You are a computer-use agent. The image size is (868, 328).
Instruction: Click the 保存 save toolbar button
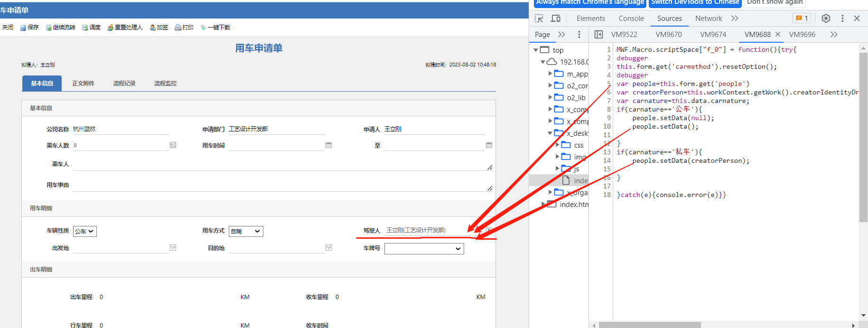(x=29, y=28)
